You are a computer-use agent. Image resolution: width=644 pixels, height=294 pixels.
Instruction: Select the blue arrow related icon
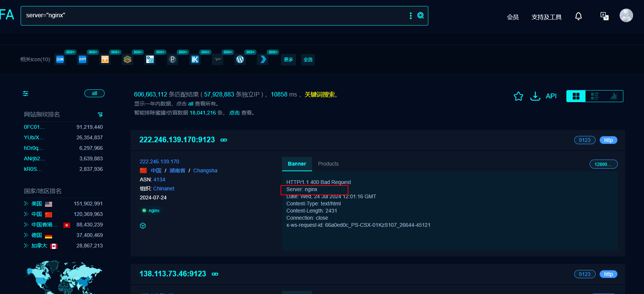point(263,59)
